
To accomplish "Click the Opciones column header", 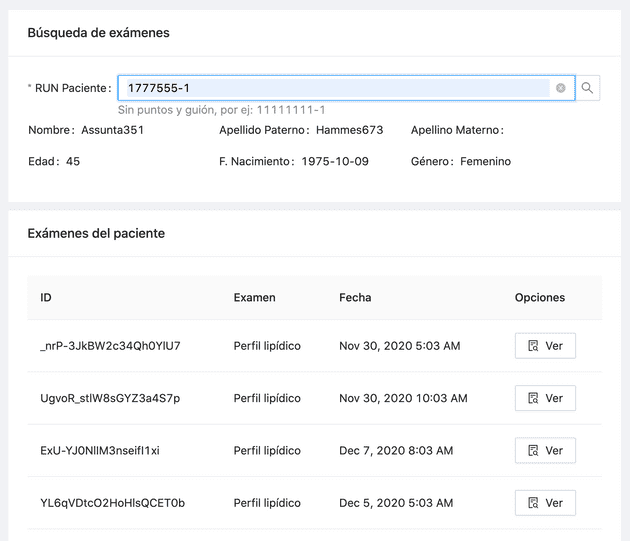I will 539,298.
